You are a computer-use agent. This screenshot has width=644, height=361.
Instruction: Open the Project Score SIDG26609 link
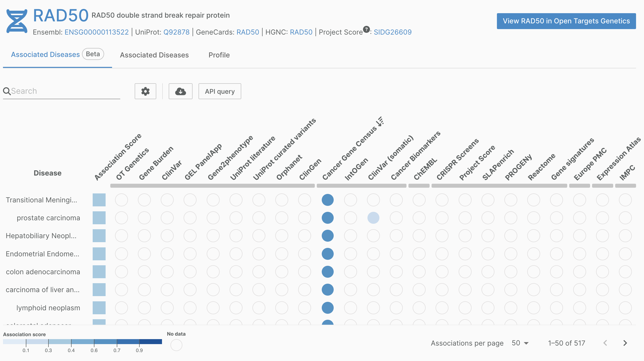[x=392, y=32]
